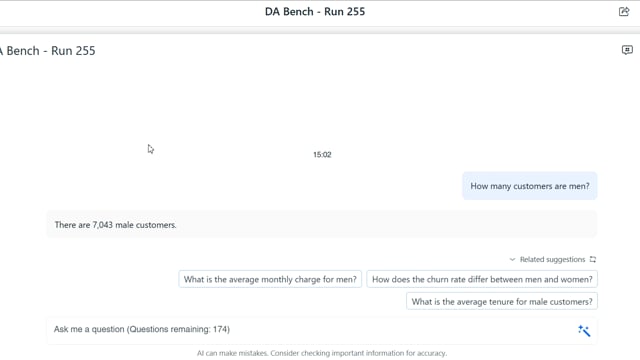Viewport: 640px width, 360px height.
Task: Click the magic wand suggestions icon in the input
Action: (584, 331)
